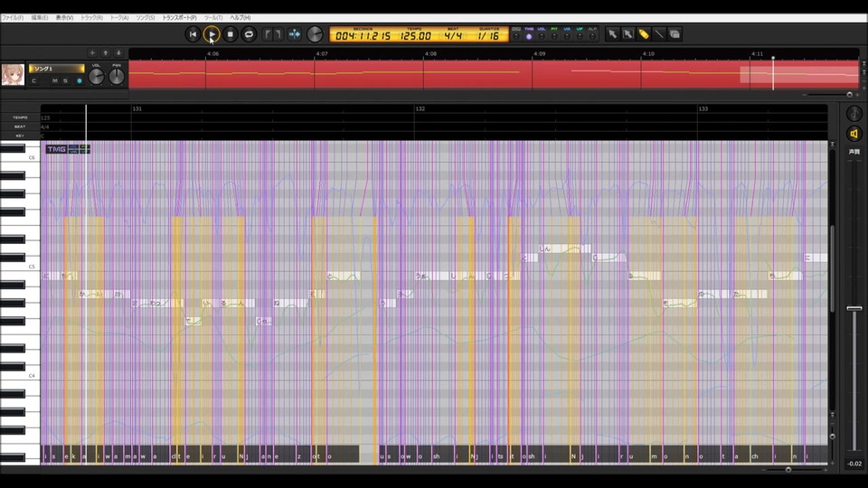
Task: Choose the line drawing tool
Action: (659, 34)
